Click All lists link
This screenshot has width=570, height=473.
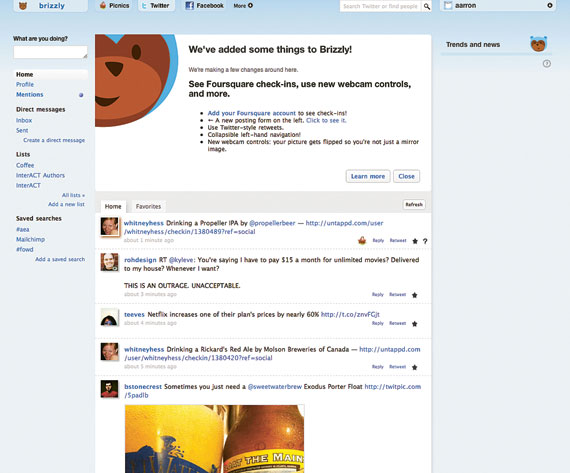[73, 195]
